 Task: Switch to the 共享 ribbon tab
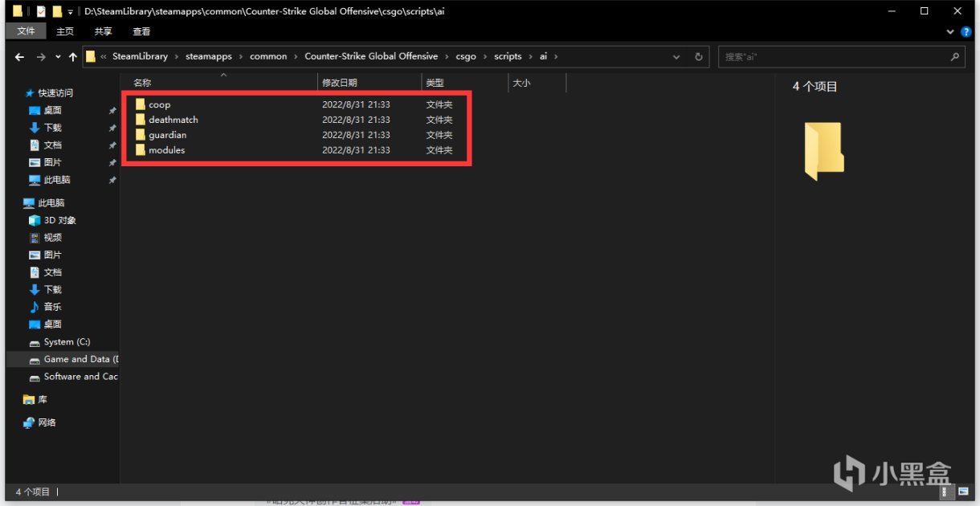104,31
